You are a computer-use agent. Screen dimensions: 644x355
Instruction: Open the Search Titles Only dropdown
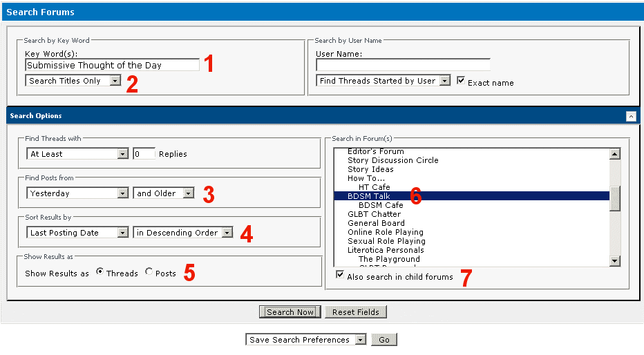tap(73, 81)
